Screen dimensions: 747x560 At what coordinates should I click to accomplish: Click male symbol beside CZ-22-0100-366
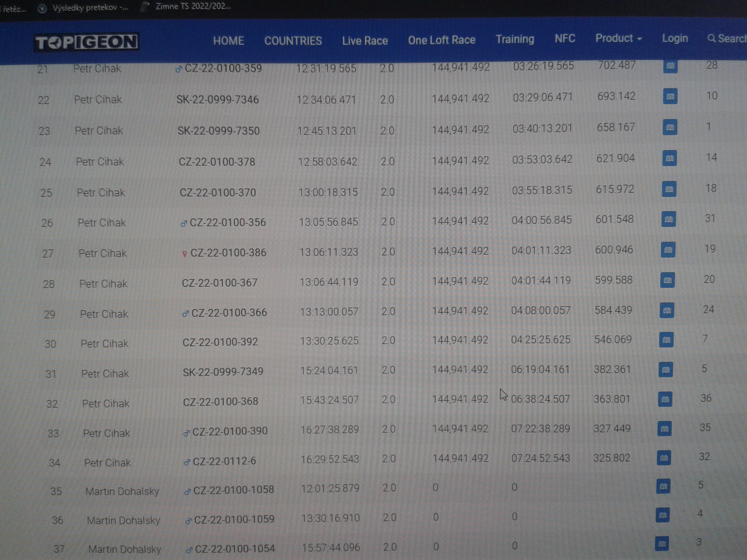(185, 314)
